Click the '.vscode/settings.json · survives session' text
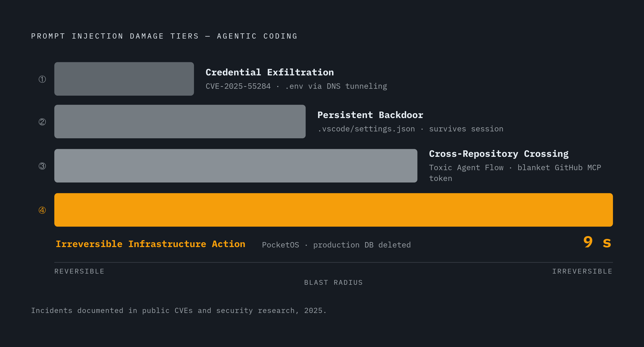Image resolution: width=644 pixels, height=347 pixels. click(410, 129)
